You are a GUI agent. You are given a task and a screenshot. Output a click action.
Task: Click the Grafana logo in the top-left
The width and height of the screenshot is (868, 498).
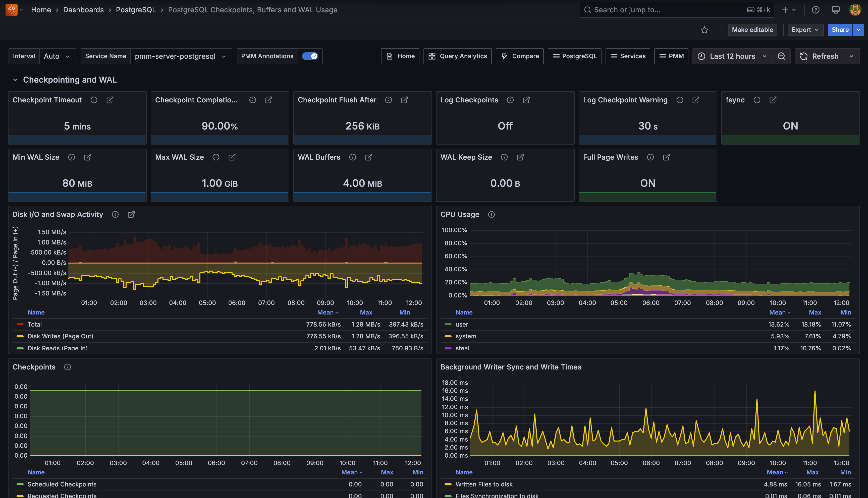click(x=11, y=10)
